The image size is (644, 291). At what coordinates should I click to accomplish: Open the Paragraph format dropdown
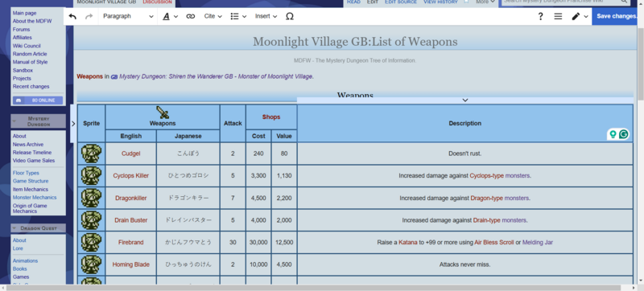point(128,16)
